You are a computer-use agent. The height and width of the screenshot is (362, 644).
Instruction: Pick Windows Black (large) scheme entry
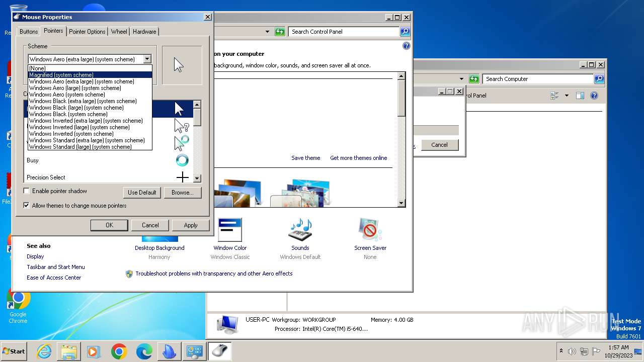tap(90, 108)
